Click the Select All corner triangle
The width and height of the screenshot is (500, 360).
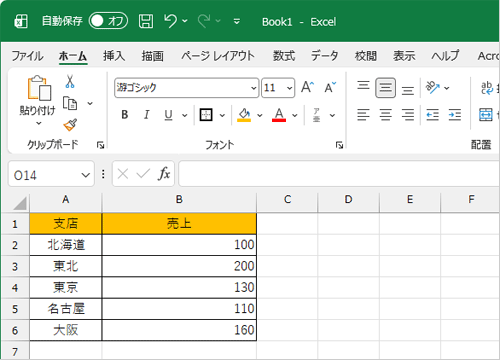click(x=20, y=203)
